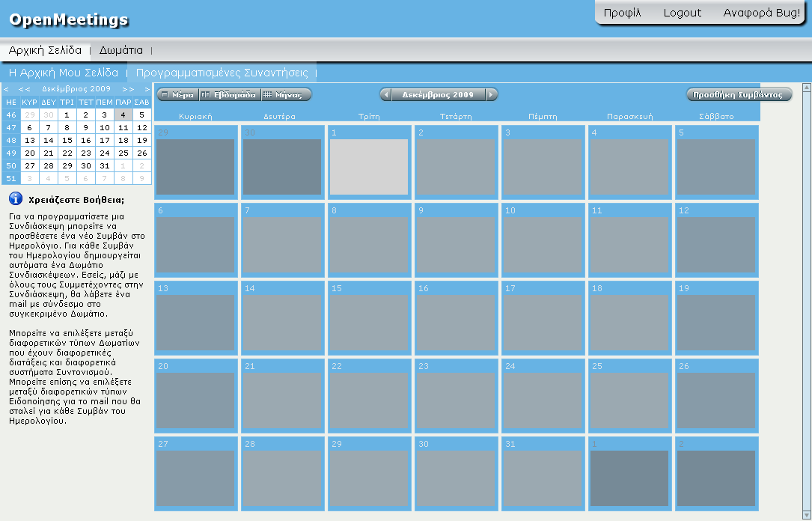Click the Δεκέμβριος 2009 mini calendar title
Viewport: 812px width, 521px height.
click(76, 89)
